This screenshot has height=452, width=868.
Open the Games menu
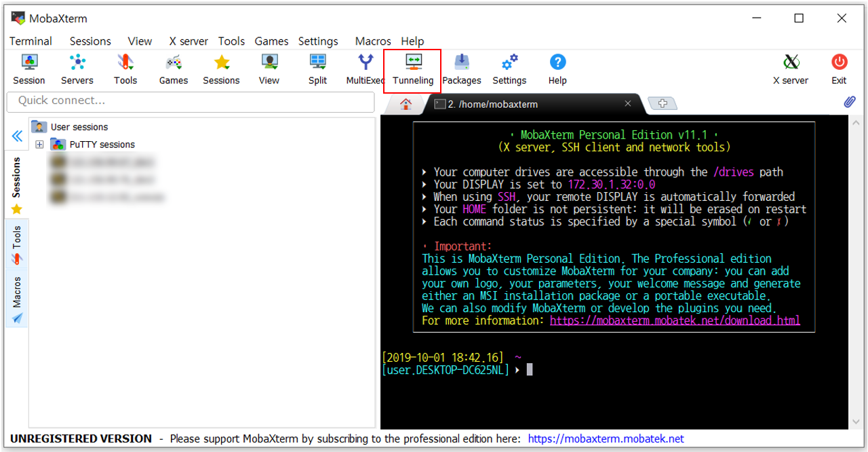point(271,41)
